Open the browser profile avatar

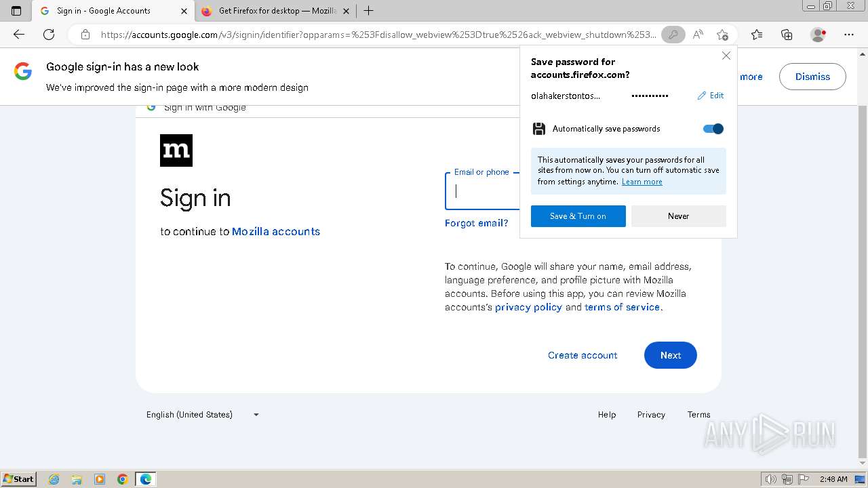click(818, 35)
